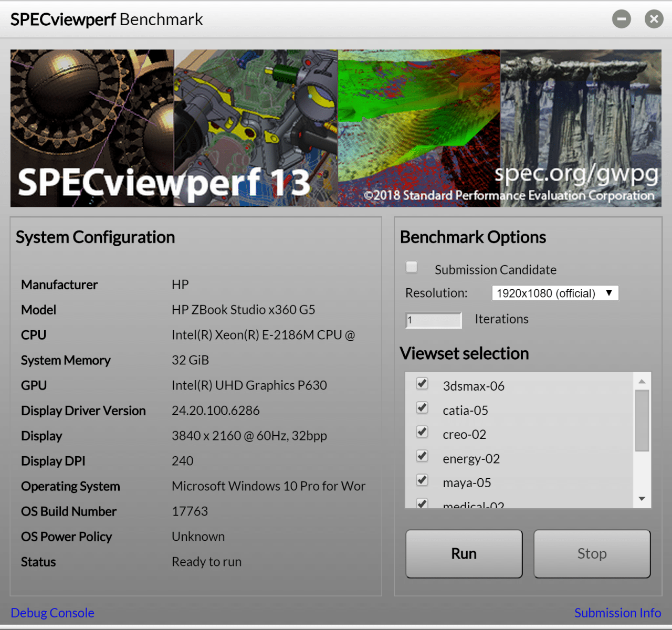Click the SPECviewperf 13 banner image

pos(336,128)
